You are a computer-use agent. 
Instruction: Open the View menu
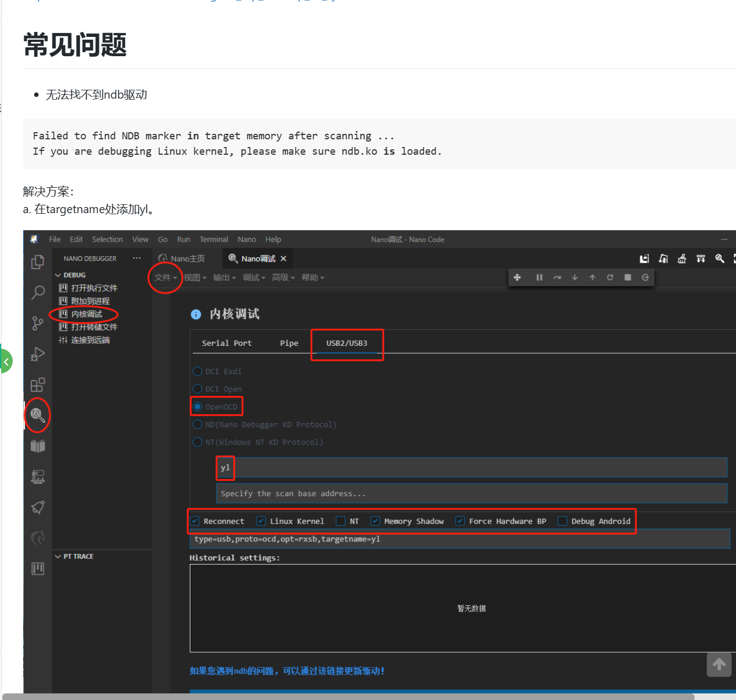click(x=140, y=240)
